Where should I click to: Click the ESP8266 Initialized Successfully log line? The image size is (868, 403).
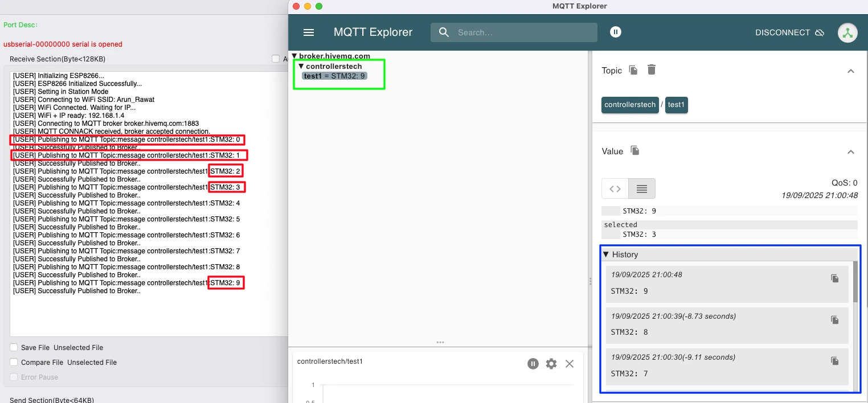point(77,84)
